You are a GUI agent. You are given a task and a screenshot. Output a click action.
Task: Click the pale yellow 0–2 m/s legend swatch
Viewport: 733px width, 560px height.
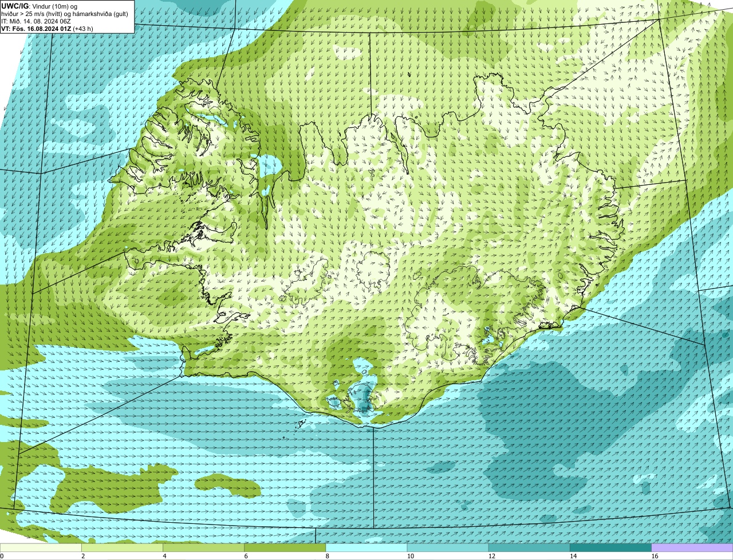[x=41, y=547]
